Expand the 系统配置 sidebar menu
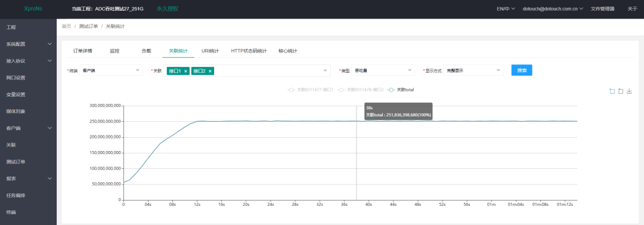 [x=29, y=44]
